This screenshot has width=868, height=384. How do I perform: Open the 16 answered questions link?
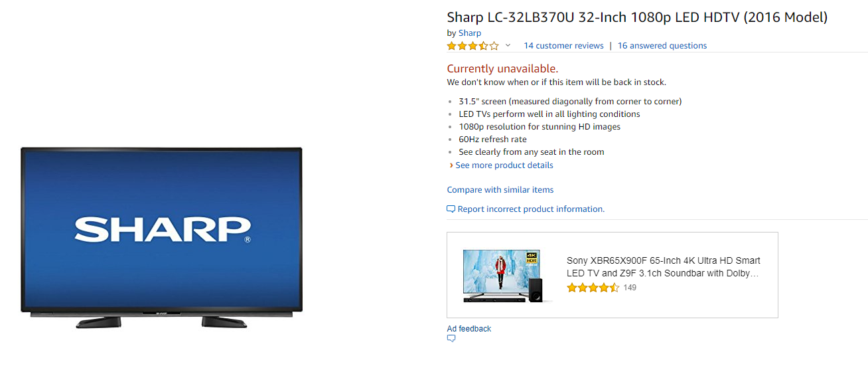point(662,46)
